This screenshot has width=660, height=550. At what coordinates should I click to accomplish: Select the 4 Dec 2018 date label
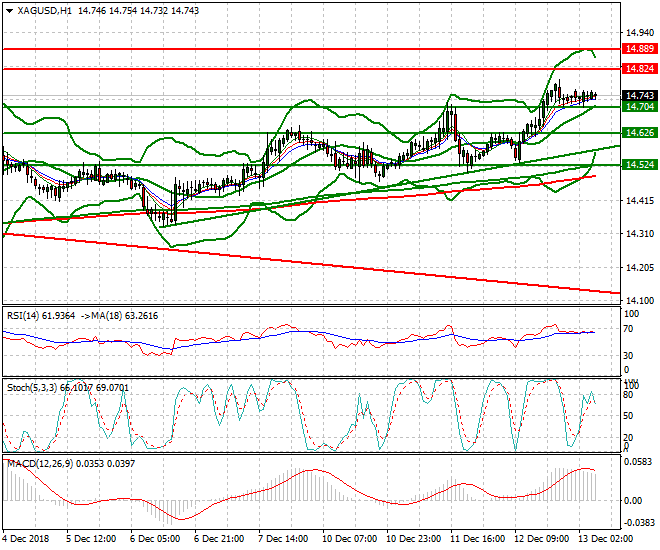(26, 539)
